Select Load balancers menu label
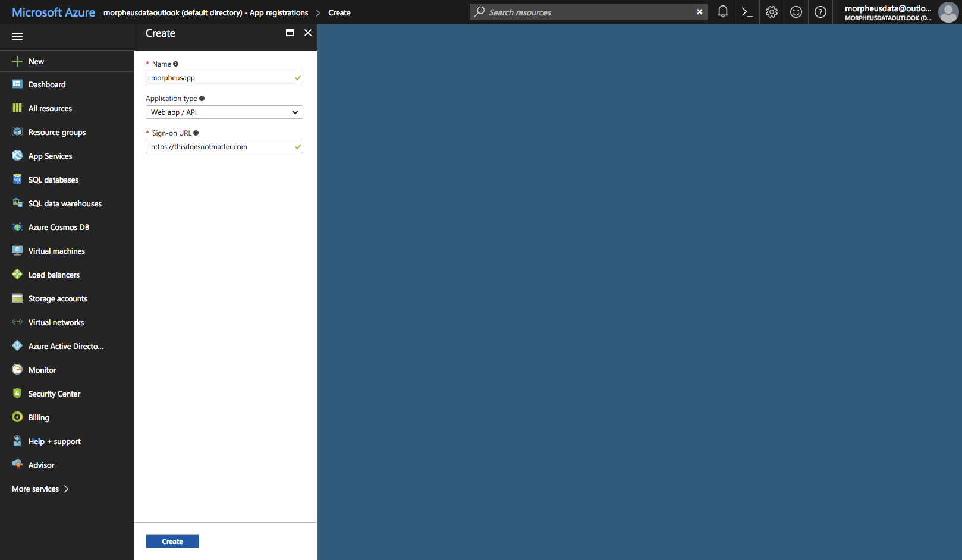 tap(54, 275)
